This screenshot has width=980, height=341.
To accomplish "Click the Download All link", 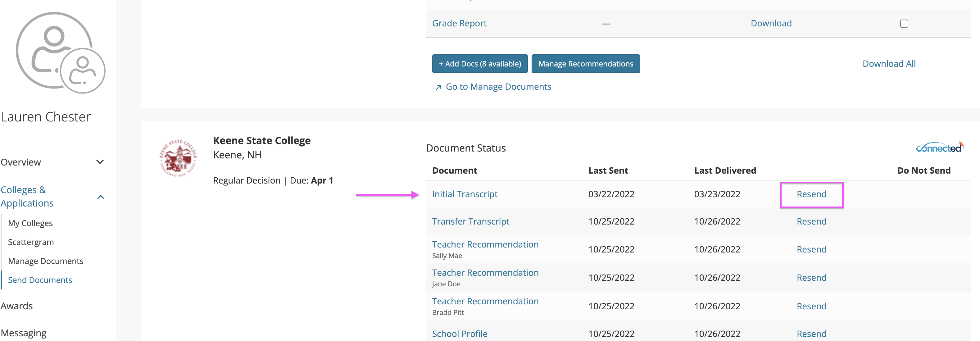I will tap(889, 64).
